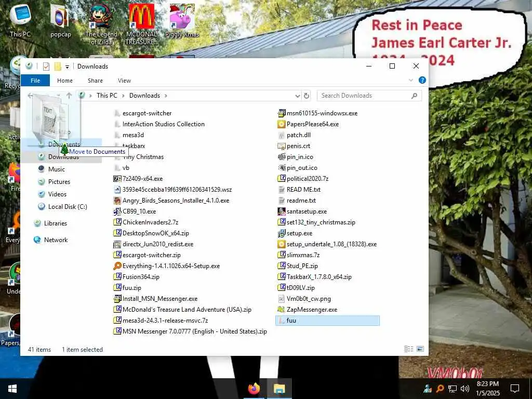Open the Customize Quick Access Toolbar dropdown
The height and width of the screenshot is (399, 532).
[67, 66]
